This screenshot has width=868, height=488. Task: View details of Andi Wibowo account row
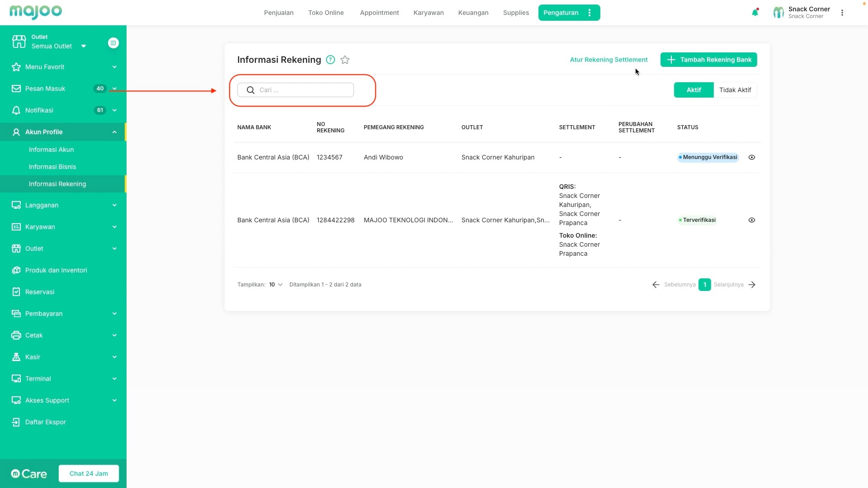click(x=751, y=157)
